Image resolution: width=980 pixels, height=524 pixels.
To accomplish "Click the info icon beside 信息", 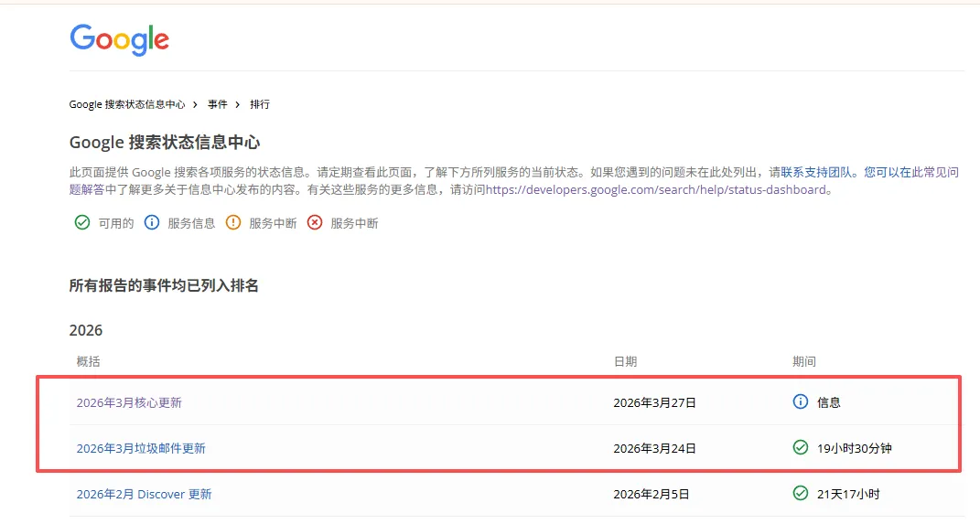I will click(x=800, y=401).
